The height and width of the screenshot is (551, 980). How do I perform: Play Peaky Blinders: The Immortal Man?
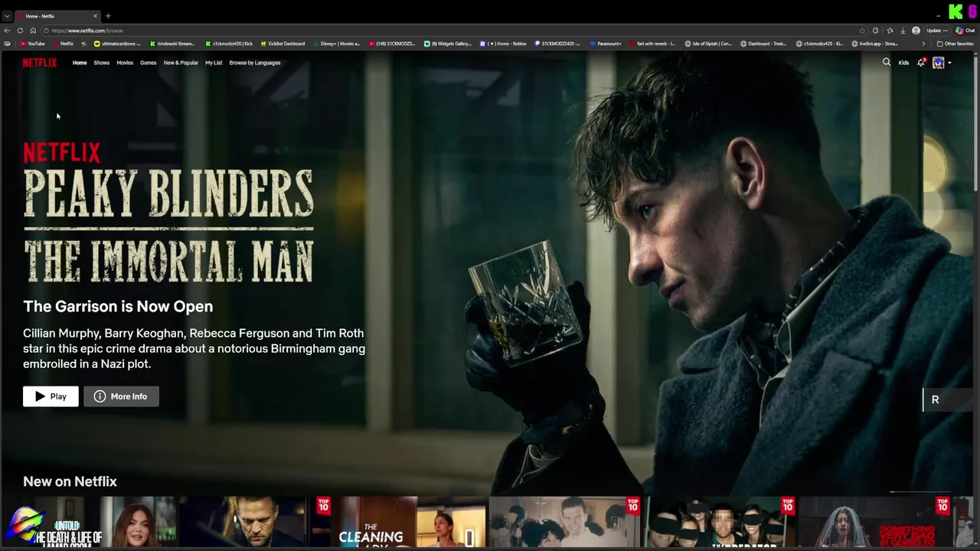[51, 396]
